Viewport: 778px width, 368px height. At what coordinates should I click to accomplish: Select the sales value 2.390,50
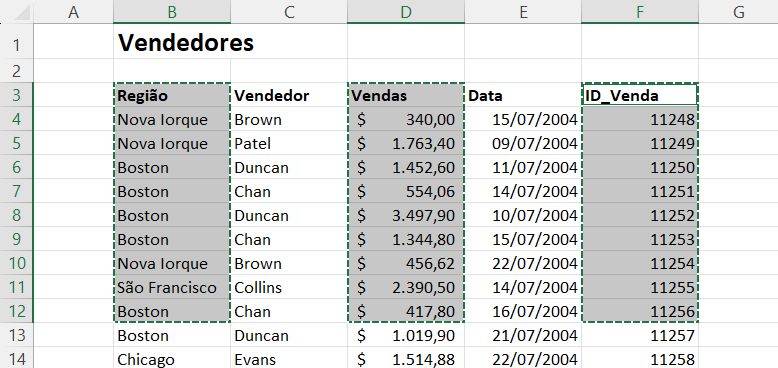(406, 288)
